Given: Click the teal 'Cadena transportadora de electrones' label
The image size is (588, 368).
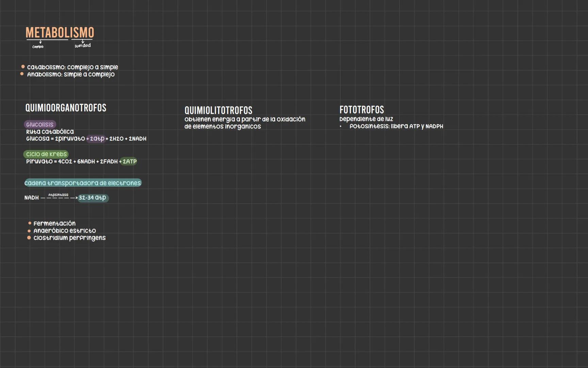Looking at the screenshot, I should 83,183.
